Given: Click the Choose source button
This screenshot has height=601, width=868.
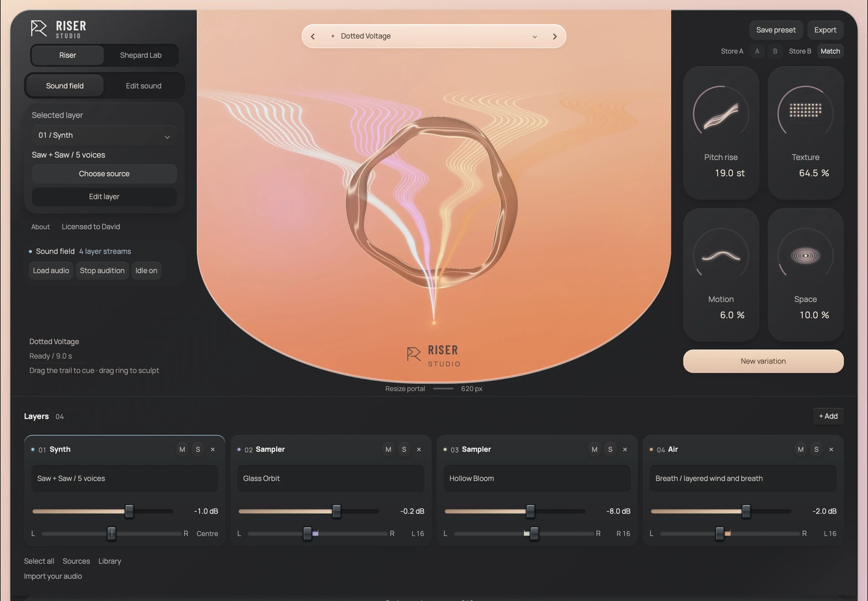Looking at the screenshot, I should coord(105,173).
